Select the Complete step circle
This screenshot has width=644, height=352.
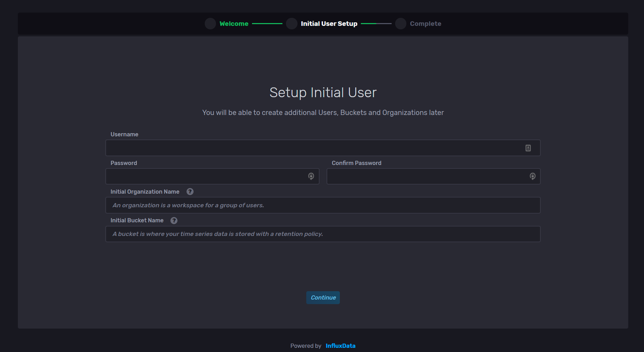[400, 23]
